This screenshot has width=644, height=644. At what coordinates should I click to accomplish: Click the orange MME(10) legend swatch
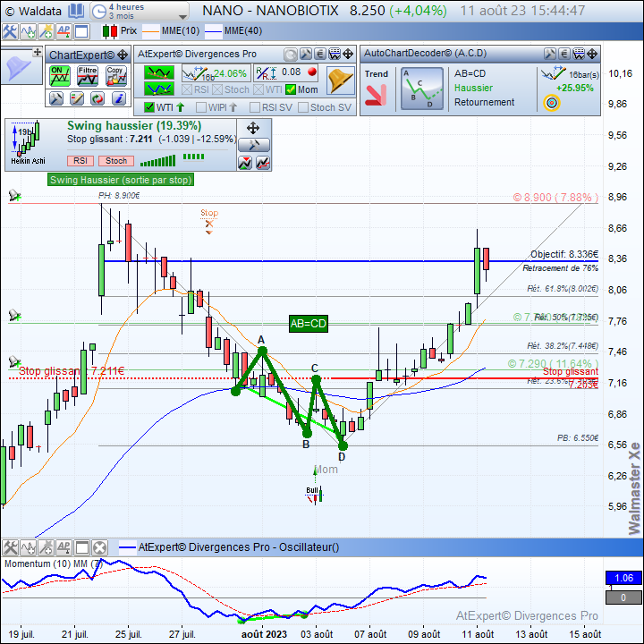[x=150, y=31]
